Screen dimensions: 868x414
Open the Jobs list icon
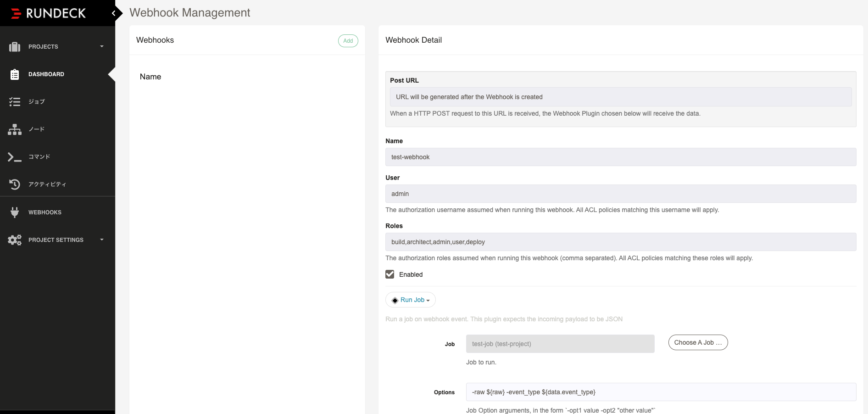[x=15, y=102]
